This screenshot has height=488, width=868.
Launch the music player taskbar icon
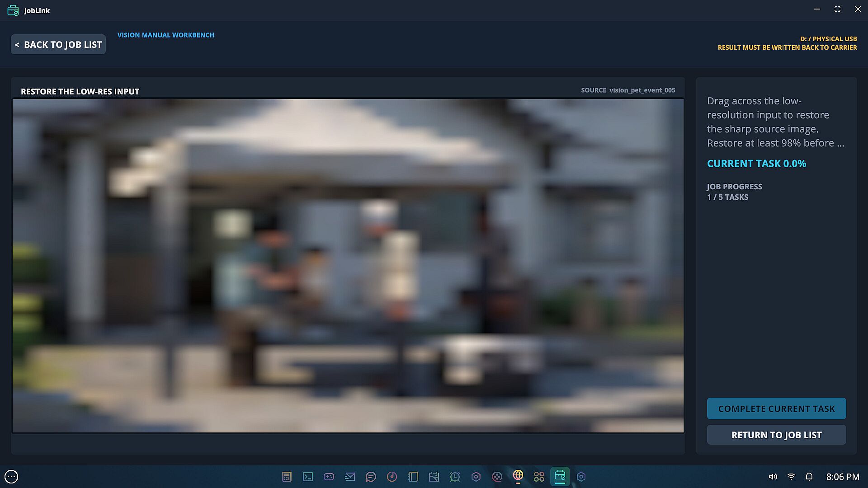[x=392, y=477]
